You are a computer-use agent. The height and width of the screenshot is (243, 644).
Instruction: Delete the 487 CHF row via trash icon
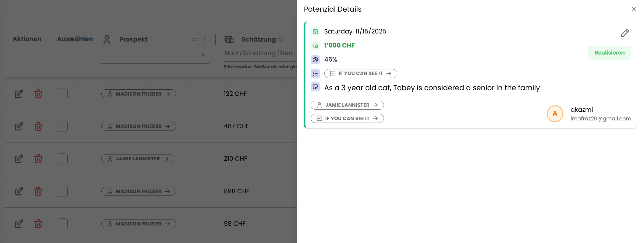(x=38, y=126)
